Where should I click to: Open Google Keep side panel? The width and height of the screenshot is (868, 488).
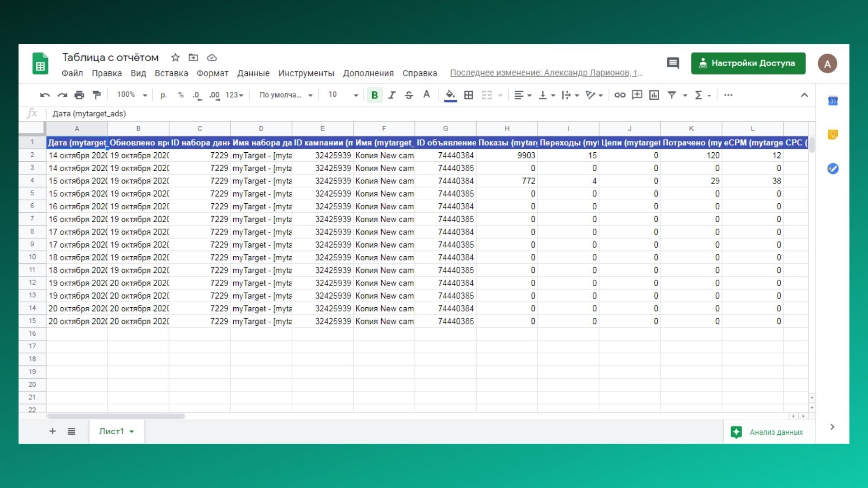click(833, 135)
